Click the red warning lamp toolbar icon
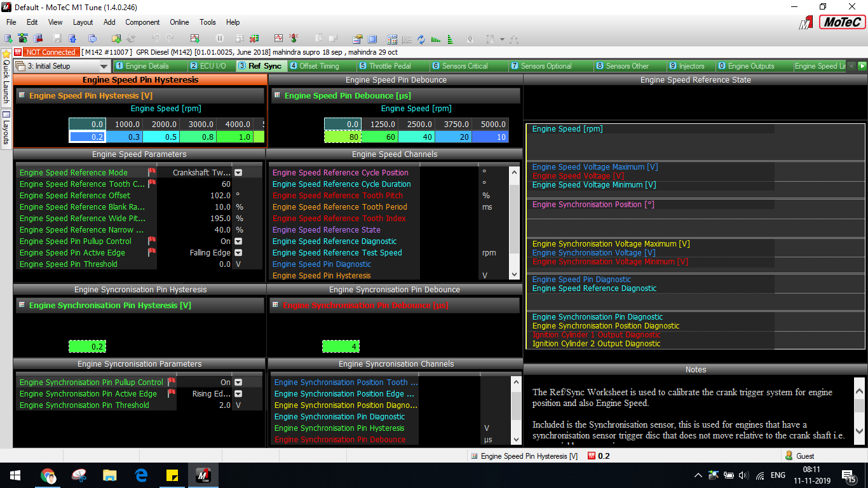The height and width of the screenshot is (488, 868). pos(294,39)
